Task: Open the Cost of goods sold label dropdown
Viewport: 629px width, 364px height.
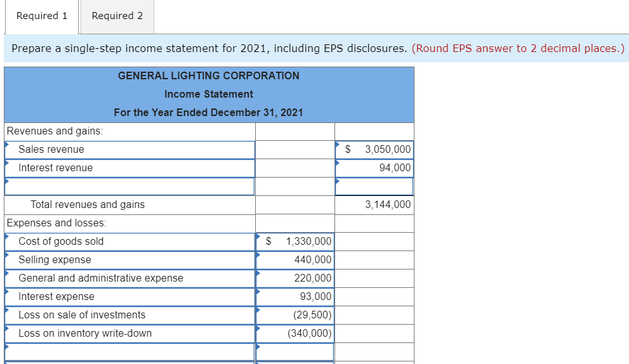Action: (130, 242)
